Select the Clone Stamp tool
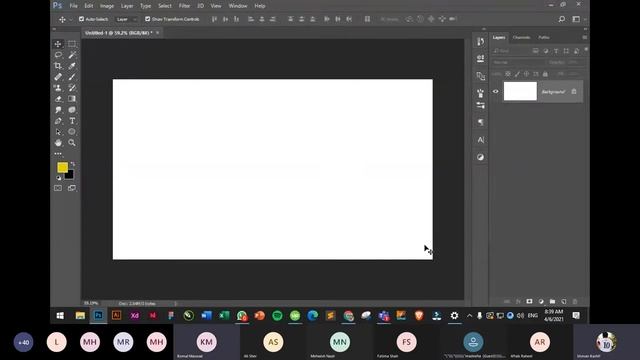The height and width of the screenshot is (360, 640). coord(58,88)
